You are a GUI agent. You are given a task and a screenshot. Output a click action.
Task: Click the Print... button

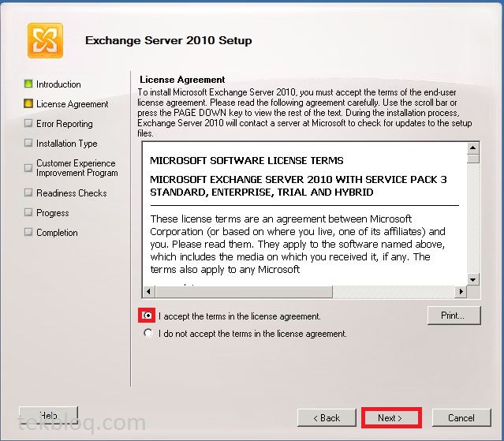(454, 316)
